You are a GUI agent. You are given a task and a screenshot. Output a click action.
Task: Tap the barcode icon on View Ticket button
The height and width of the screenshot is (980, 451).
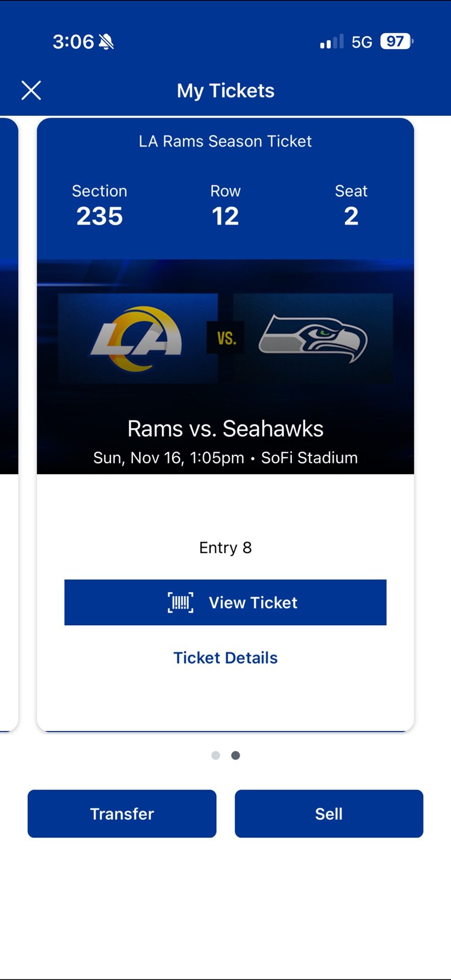(181, 602)
